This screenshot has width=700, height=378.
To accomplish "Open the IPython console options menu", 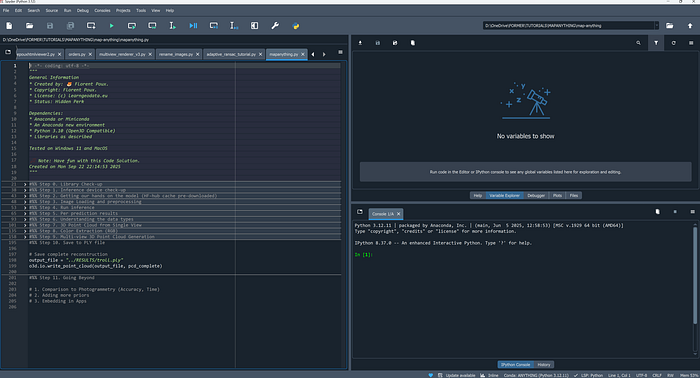I will point(692,212).
